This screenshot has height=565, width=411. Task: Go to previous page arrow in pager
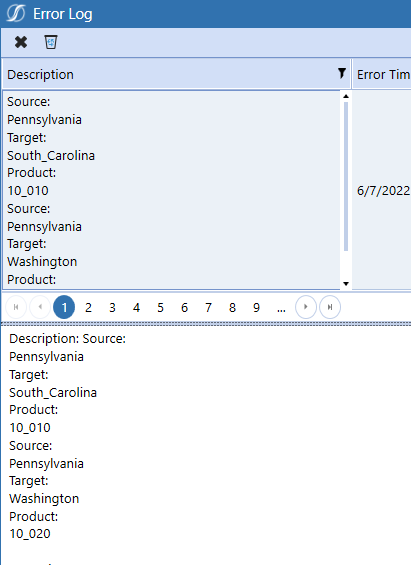tap(40, 307)
